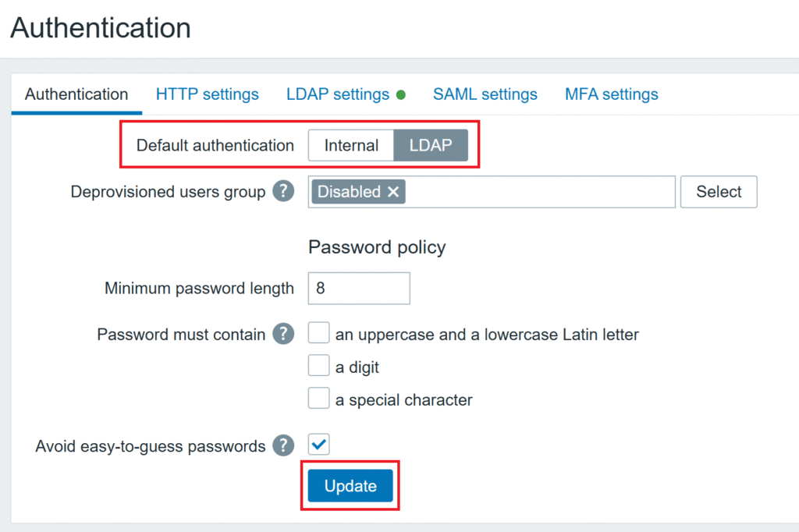Select the Authentication tab
The image size is (799, 532).
point(76,94)
